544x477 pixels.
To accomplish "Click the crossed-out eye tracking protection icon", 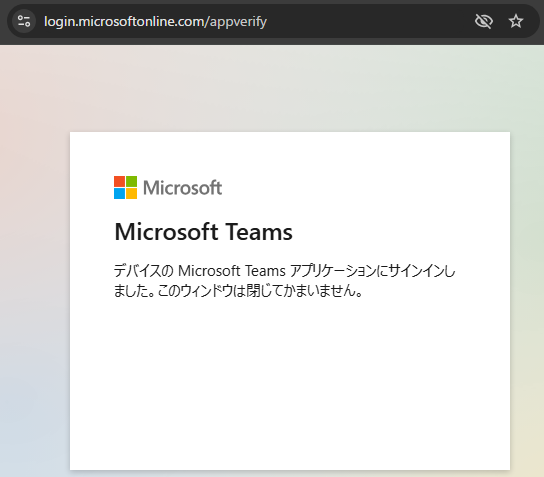I will coord(484,21).
